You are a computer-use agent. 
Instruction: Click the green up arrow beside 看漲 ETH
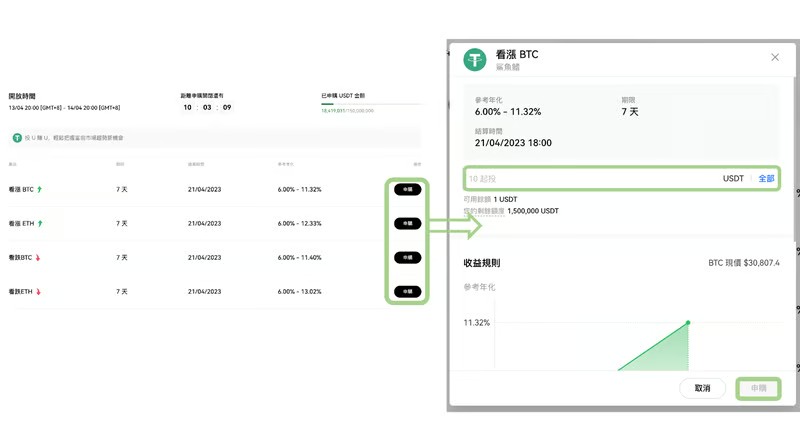40,224
